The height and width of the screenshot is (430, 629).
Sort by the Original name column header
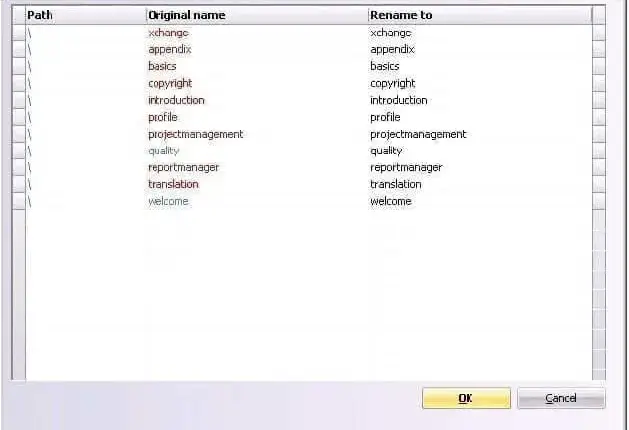coord(257,15)
